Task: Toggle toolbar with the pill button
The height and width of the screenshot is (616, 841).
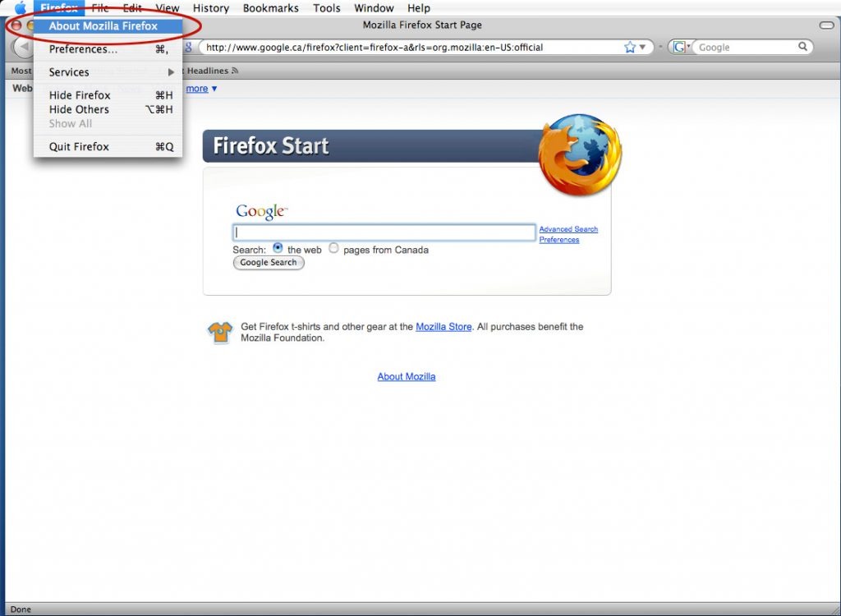Action: [x=827, y=25]
